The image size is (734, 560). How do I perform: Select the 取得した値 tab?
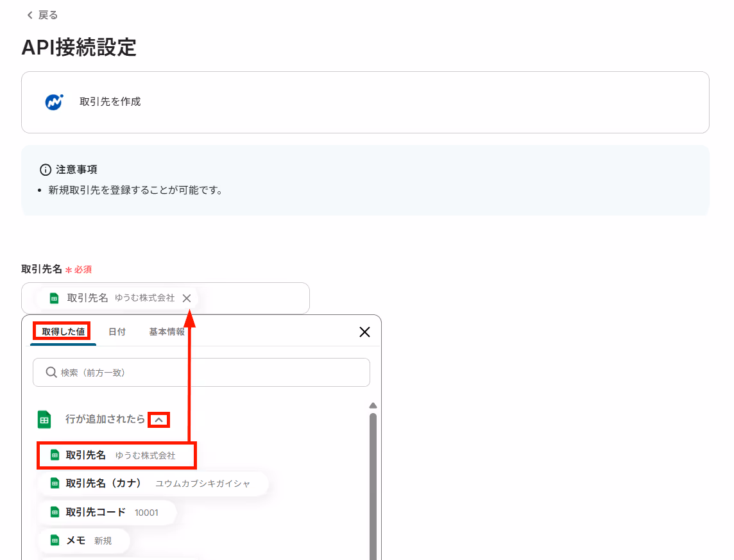pos(63,332)
